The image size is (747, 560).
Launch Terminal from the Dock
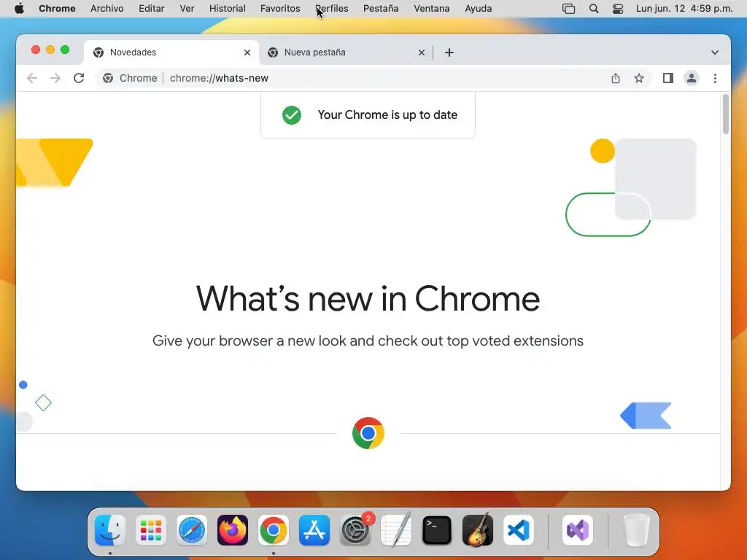437,530
